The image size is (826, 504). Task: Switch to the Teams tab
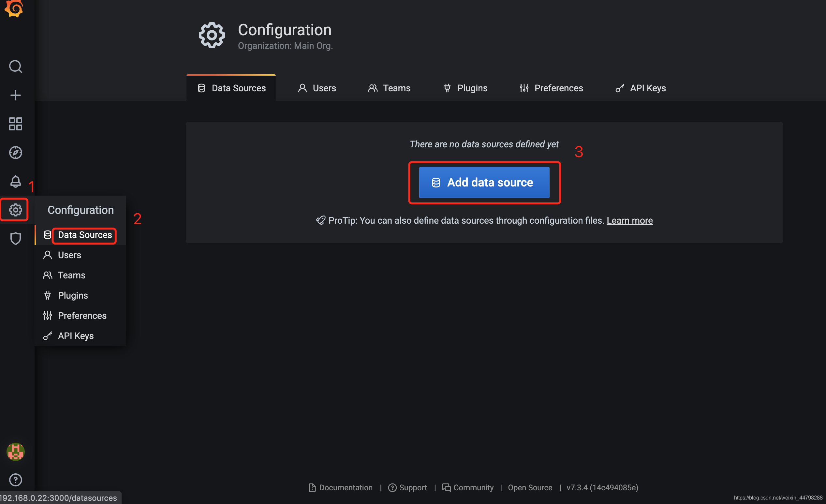click(x=389, y=88)
